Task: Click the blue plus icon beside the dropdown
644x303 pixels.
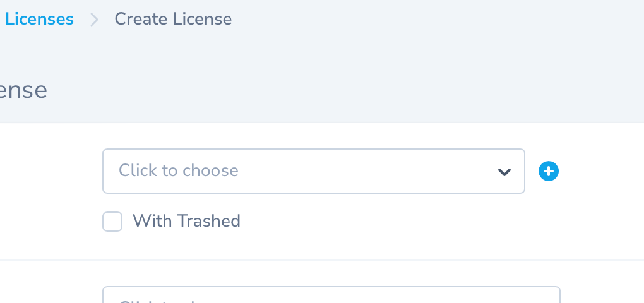Action: pos(549,171)
